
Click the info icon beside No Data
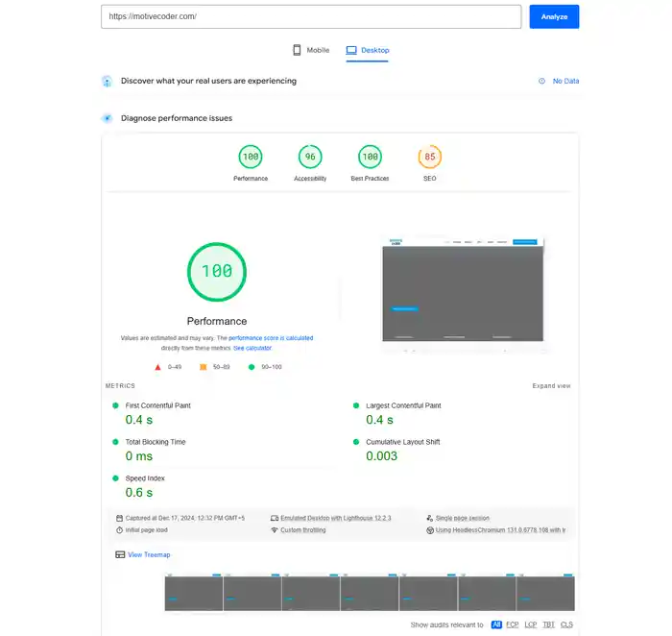[541, 81]
